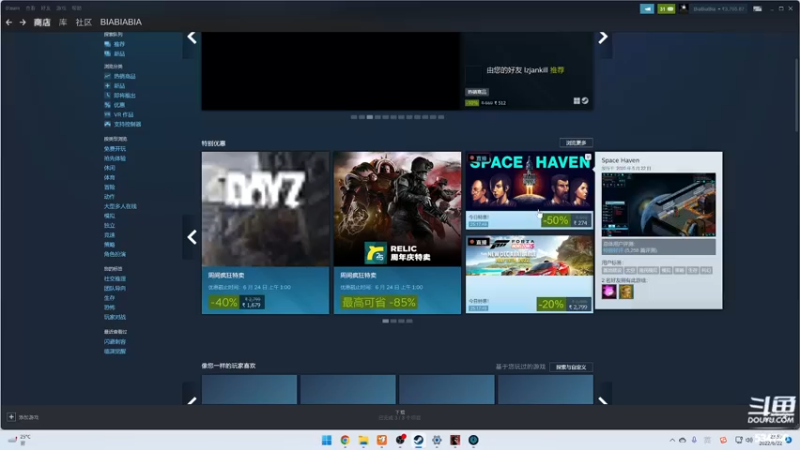Show next featured carousel item
800x450 pixels.
pos(603,38)
